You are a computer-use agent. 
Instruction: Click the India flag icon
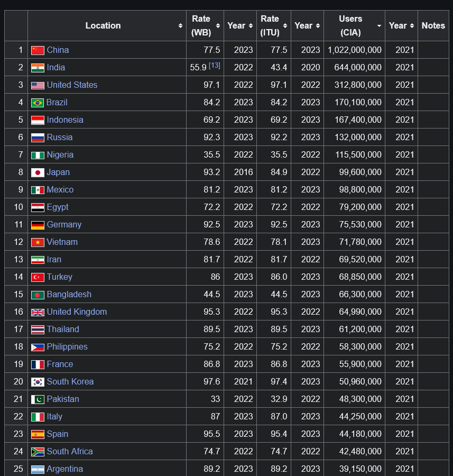click(38, 68)
